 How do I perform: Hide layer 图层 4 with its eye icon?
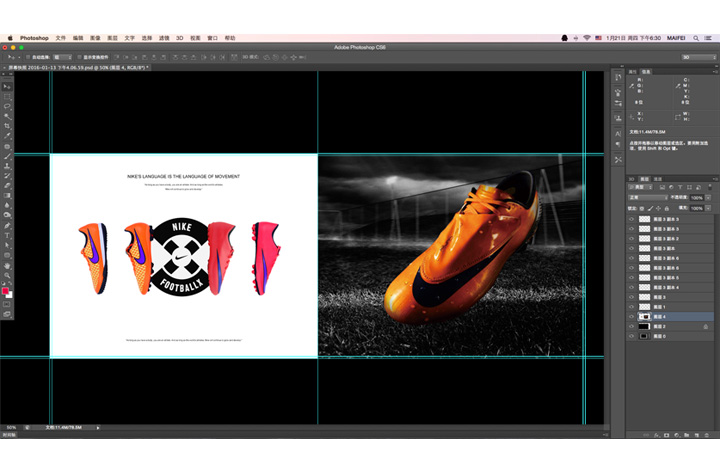click(x=631, y=317)
